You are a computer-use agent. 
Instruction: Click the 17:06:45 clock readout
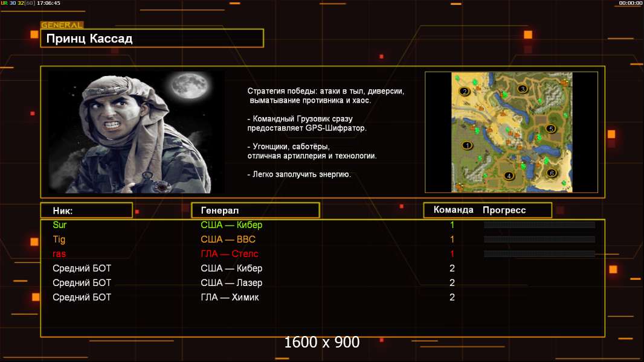[x=48, y=3]
